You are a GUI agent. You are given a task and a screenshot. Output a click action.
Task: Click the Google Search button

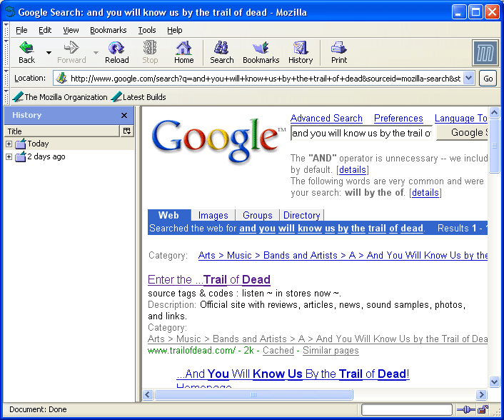pos(462,133)
